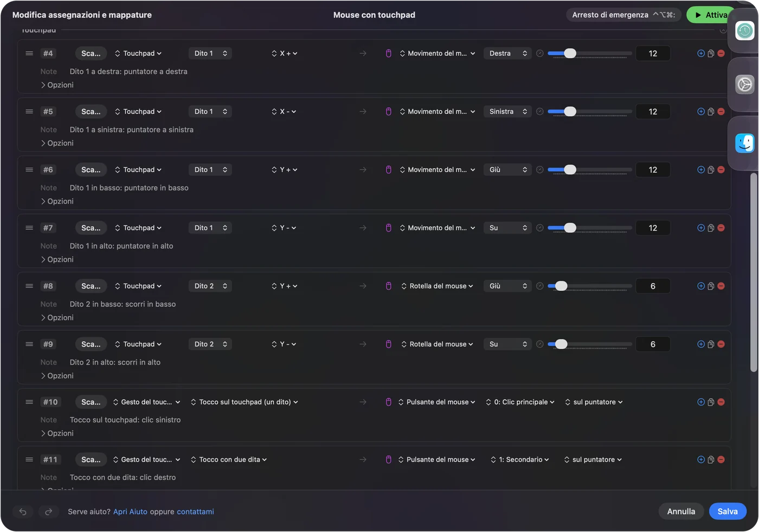Image resolution: width=759 pixels, height=532 pixels.
Task: Add a mapping after row #4
Action: click(701, 53)
